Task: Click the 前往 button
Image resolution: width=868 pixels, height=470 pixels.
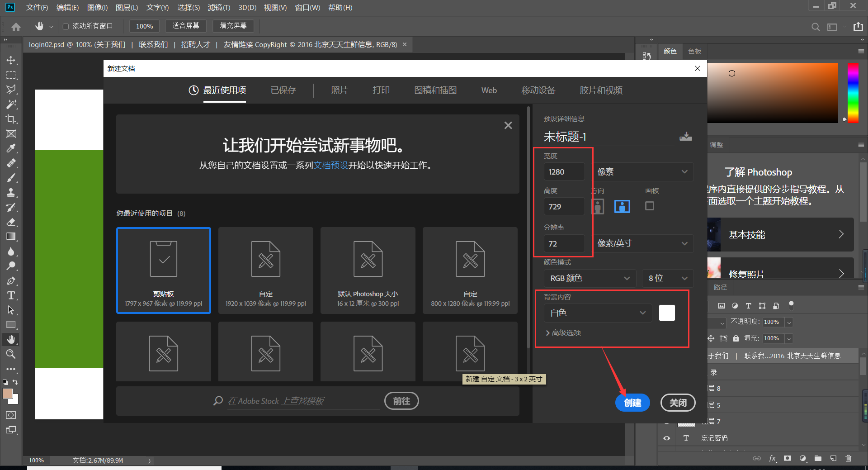Action: pyautogui.click(x=401, y=401)
